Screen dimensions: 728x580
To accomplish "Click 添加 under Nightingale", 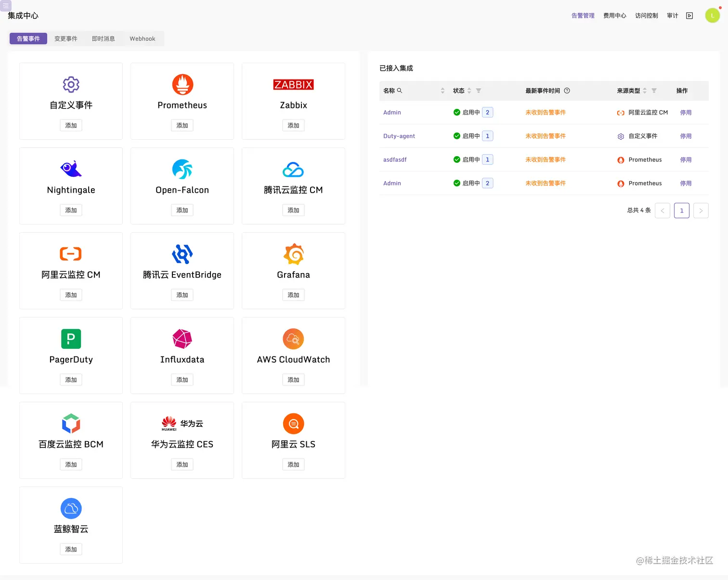I will 71,210.
